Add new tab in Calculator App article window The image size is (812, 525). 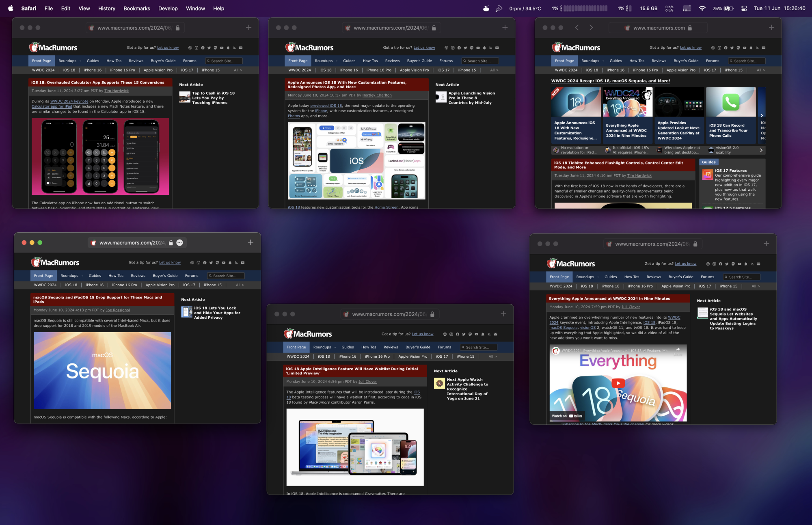[248, 28]
